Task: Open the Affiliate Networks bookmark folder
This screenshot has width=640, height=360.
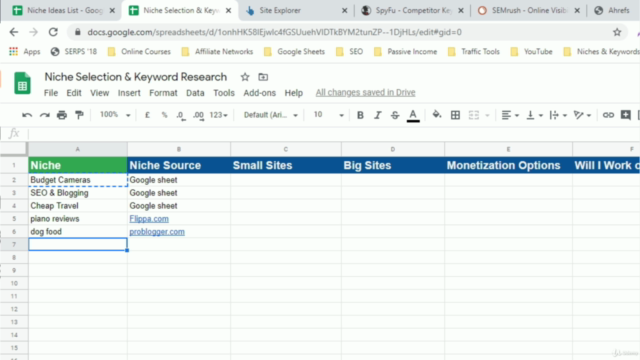Action: pyautogui.click(x=218, y=51)
